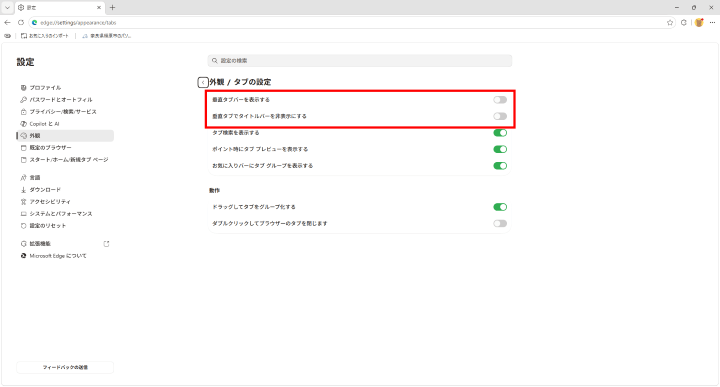The width and height of the screenshot is (720, 387).
Task: Enable ダブルクリックしてブラウザーのタブを閉じます switch
Action: (x=500, y=224)
